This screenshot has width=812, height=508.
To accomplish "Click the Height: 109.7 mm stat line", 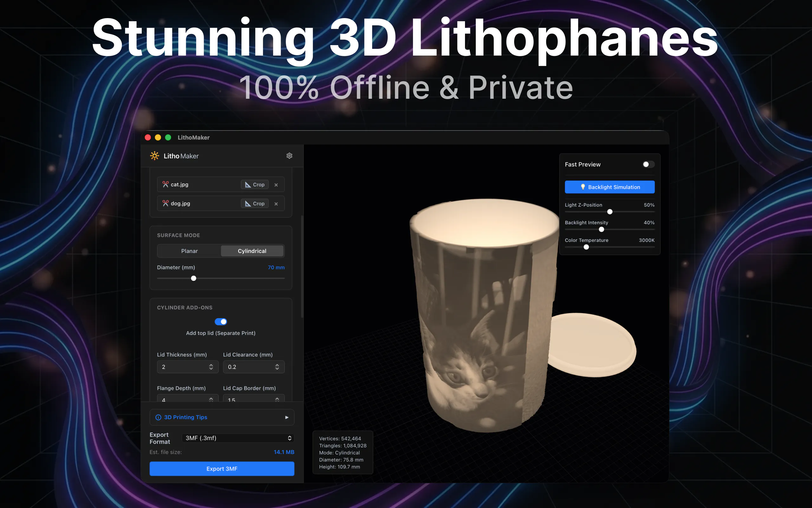I will tap(339, 467).
